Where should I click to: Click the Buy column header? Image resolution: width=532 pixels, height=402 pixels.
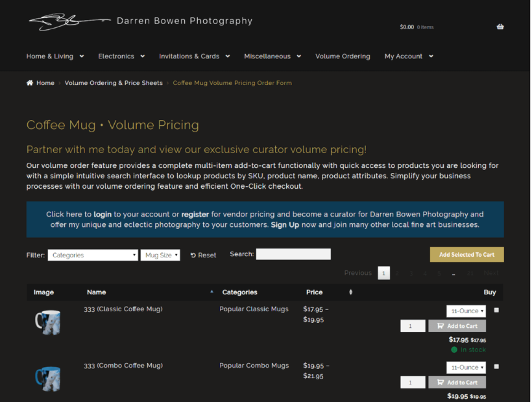coord(490,292)
